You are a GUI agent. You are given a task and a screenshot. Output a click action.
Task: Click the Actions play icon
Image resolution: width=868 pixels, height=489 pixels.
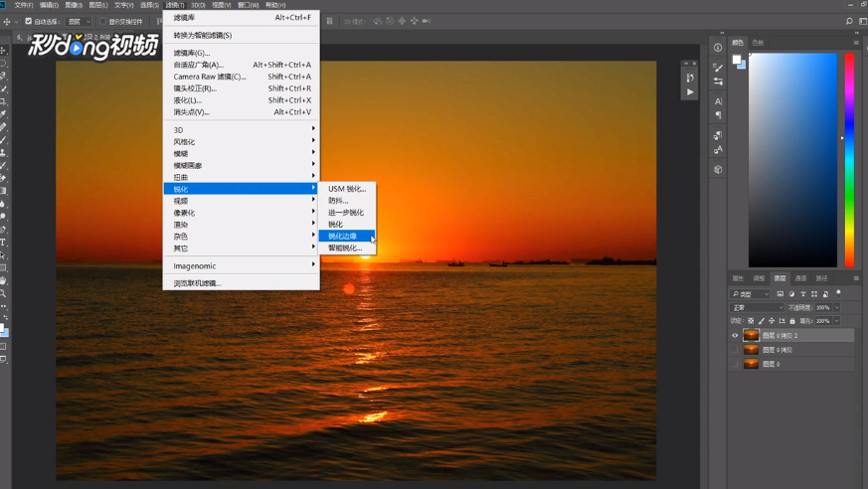tap(690, 91)
